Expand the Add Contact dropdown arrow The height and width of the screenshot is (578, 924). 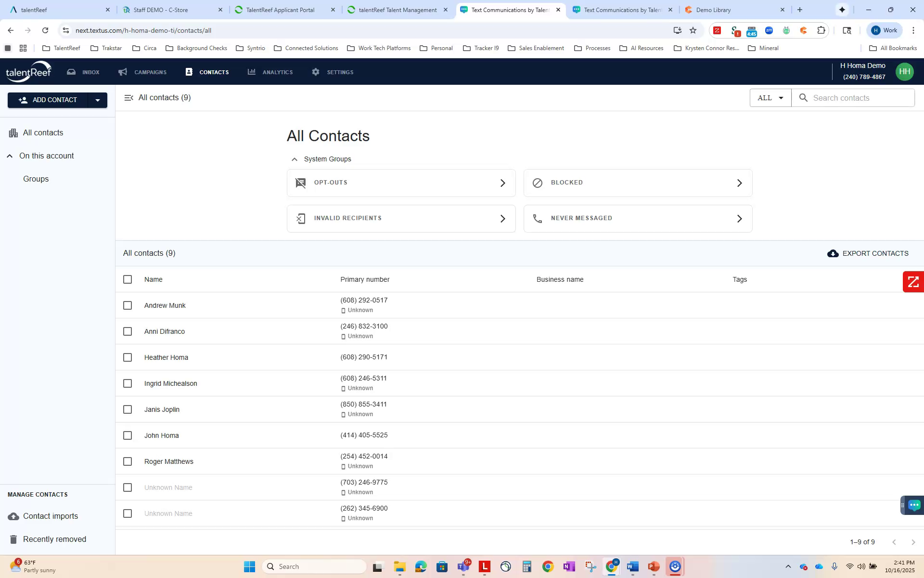click(x=98, y=100)
